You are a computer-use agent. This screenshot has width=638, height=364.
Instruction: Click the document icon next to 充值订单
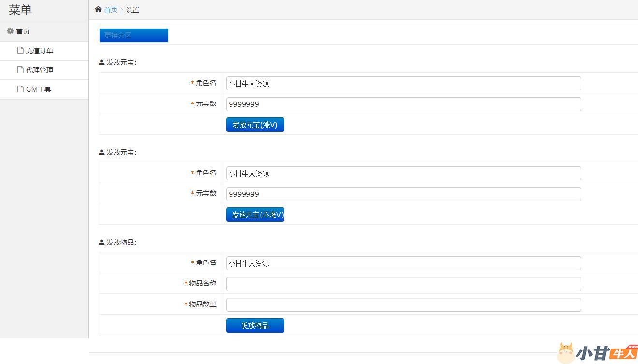point(20,50)
